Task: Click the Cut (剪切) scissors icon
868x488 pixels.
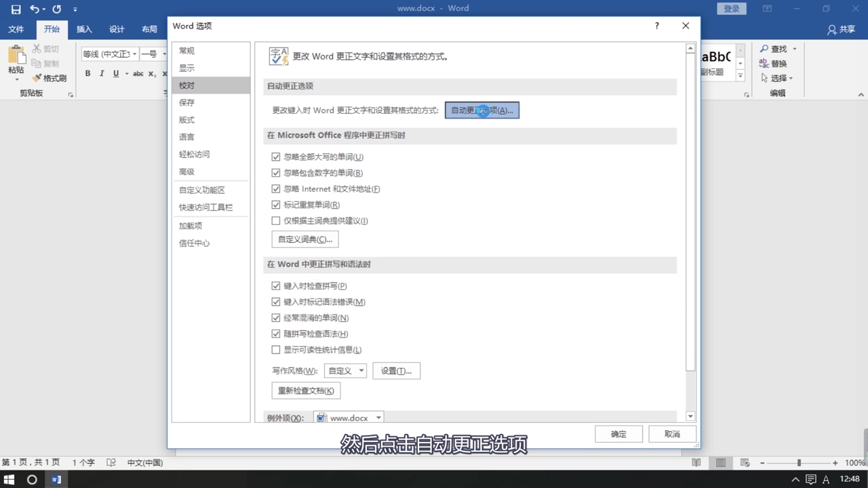Action: (37, 49)
